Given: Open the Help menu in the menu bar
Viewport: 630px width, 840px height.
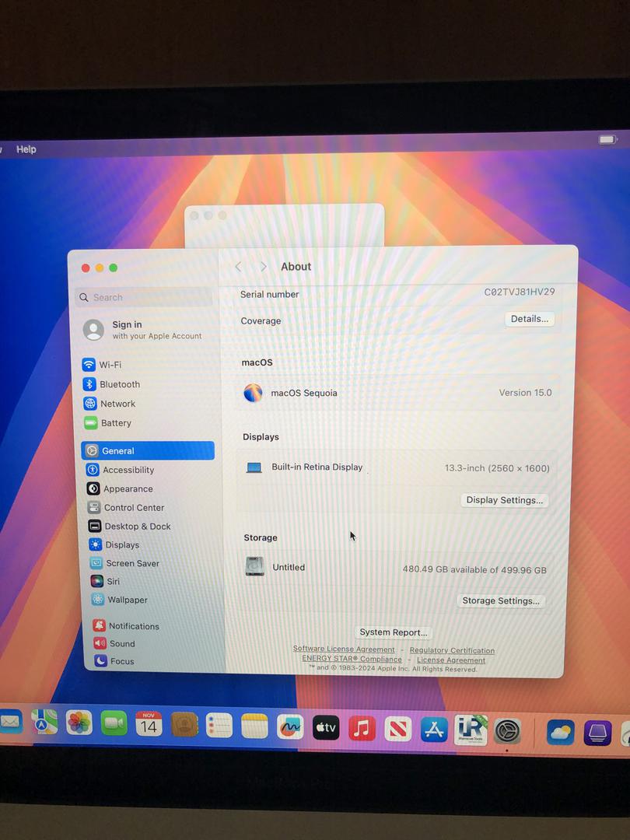Looking at the screenshot, I should (x=26, y=149).
